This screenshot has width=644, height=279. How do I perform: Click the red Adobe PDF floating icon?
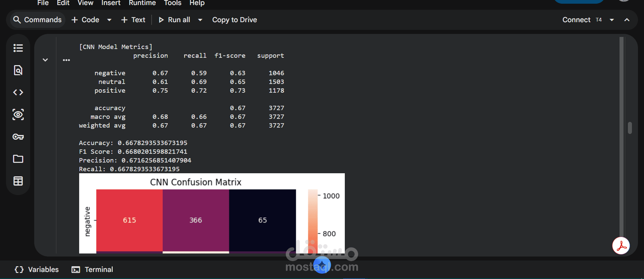click(621, 246)
